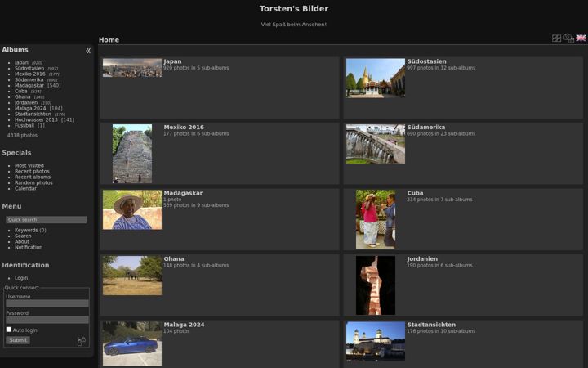Focus the Password input field
The height and width of the screenshot is (368, 588).
click(x=47, y=320)
